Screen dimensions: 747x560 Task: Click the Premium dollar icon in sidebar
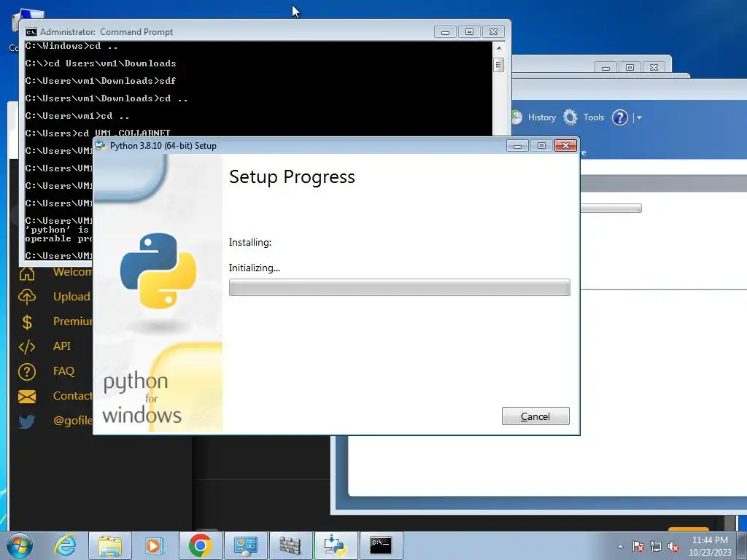27,322
